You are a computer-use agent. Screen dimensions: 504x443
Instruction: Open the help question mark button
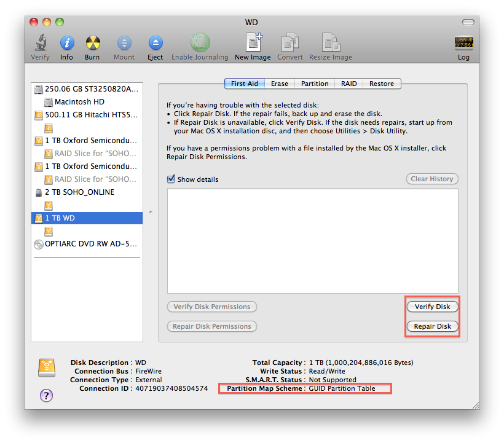(46, 396)
